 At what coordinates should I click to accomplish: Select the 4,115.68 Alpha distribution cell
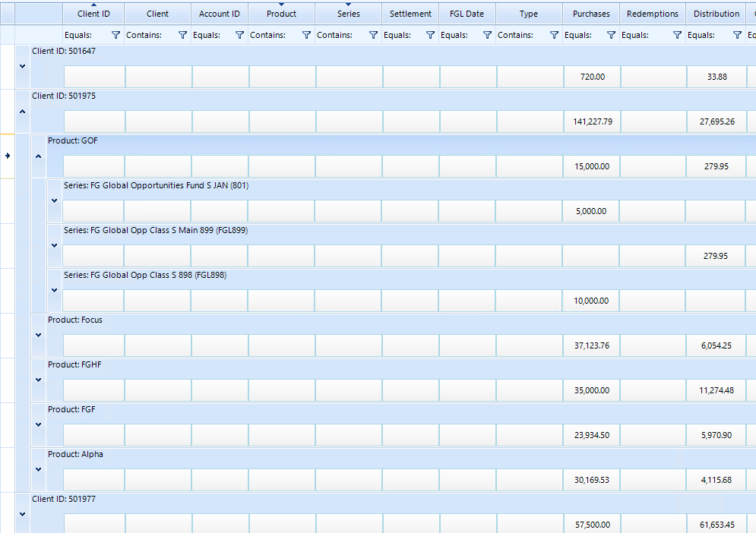(x=716, y=480)
